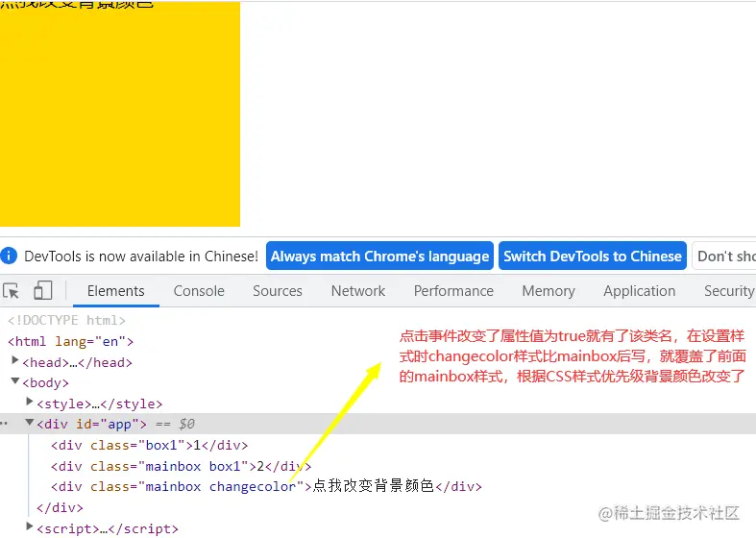Switch to the Network tab
756x538 pixels.
(357, 291)
